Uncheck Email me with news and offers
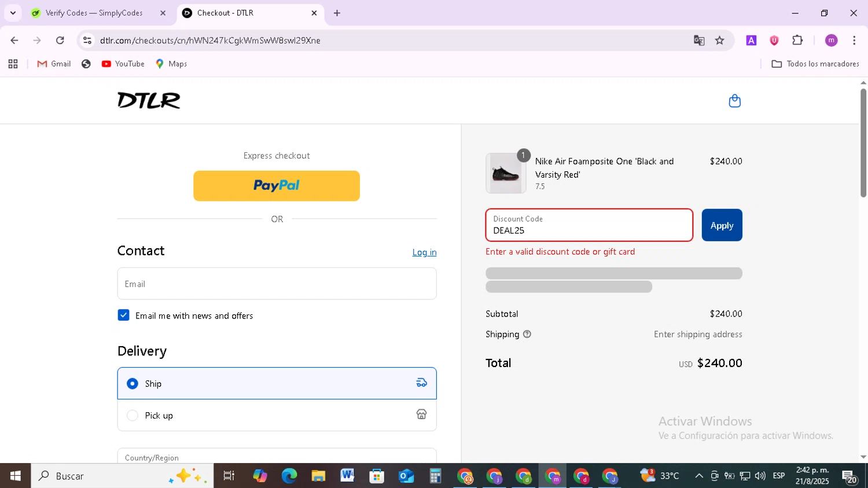Viewport: 868px width, 488px height. [123, 315]
